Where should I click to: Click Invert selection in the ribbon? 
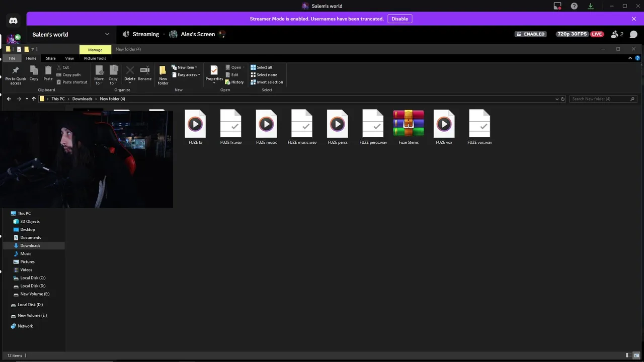pyautogui.click(x=267, y=82)
